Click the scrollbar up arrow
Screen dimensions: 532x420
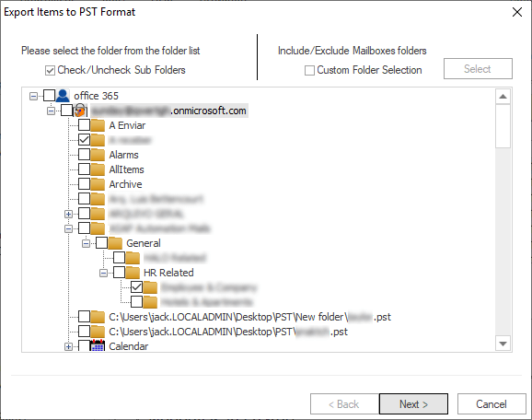[x=503, y=97]
